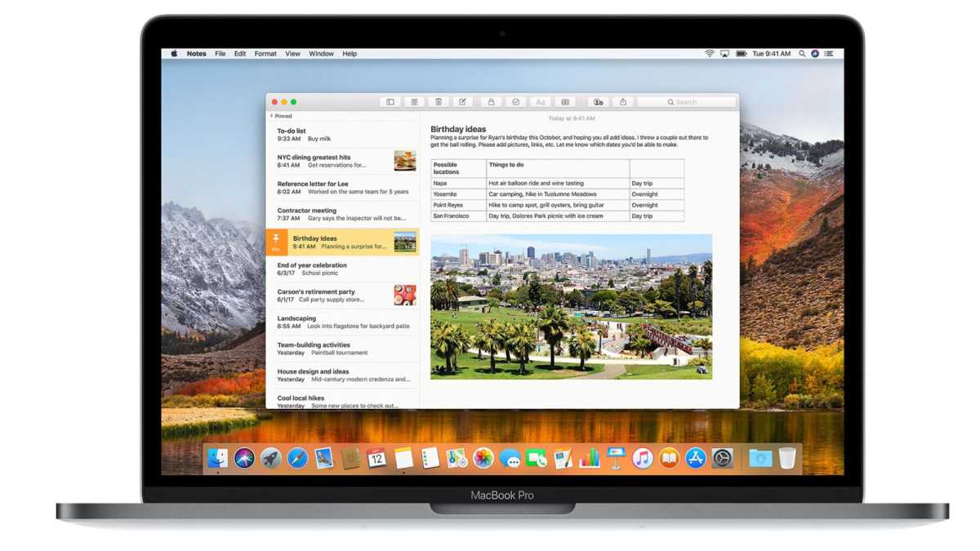Delete the current note
The image size is (980, 551).
click(439, 101)
